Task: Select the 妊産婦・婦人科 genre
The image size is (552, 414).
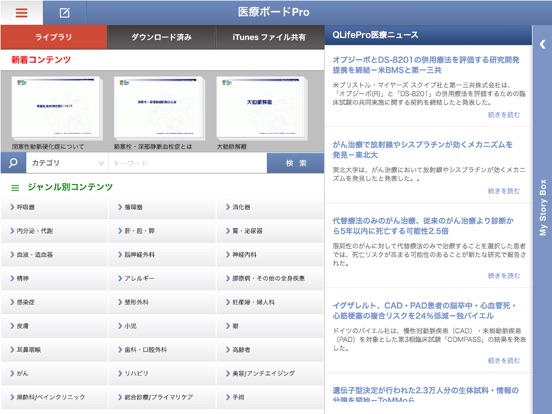Action: [x=270, y=302]
